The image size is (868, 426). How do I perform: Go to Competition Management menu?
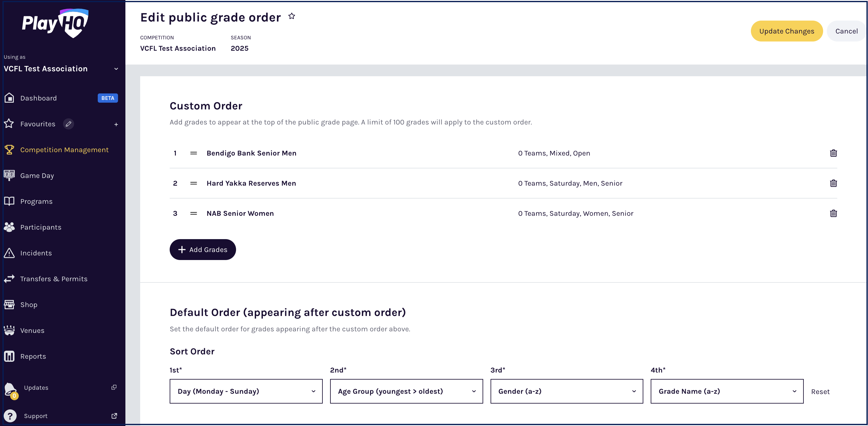[x=64, y=150]
